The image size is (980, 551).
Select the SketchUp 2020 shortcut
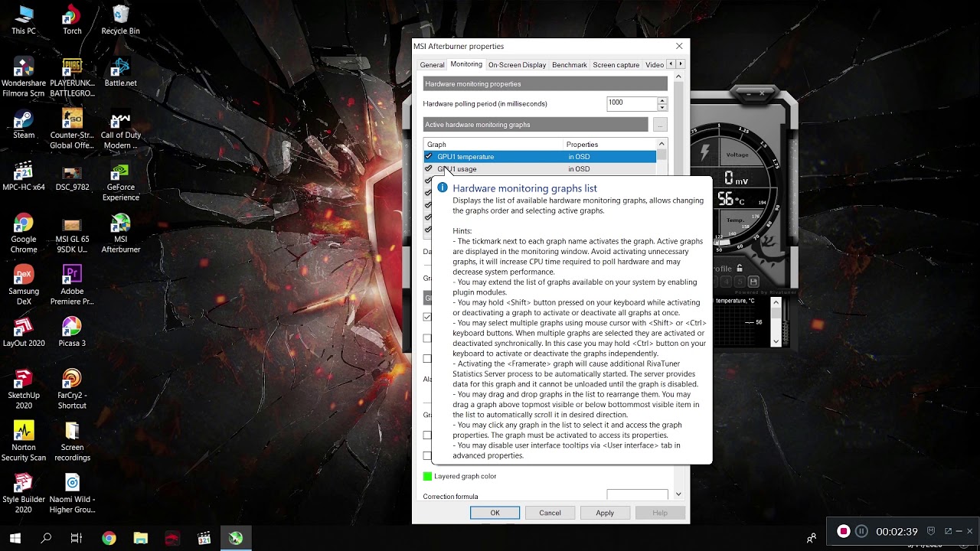(24, 390)
